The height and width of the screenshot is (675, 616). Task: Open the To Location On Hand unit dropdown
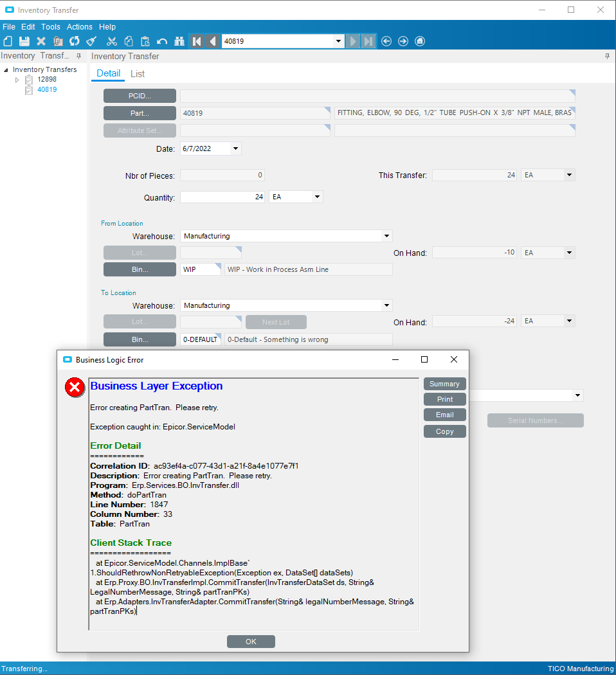tap(570, 321)
